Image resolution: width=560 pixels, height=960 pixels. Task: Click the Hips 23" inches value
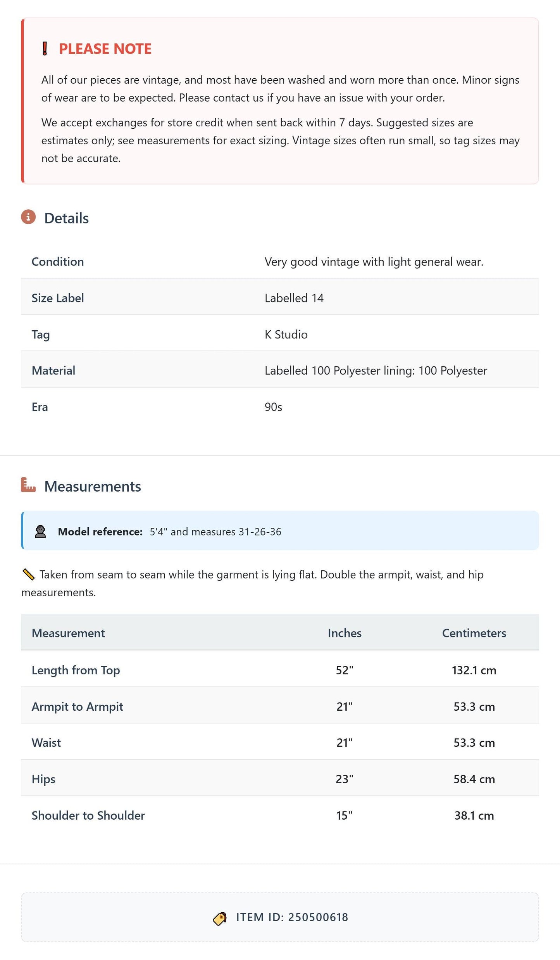[x=345, y=779]
